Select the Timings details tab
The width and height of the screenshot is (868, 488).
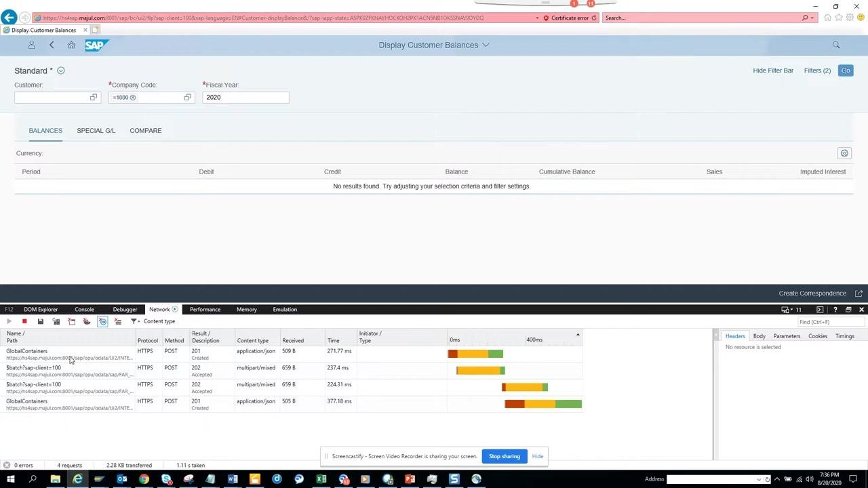coord(845,336)
